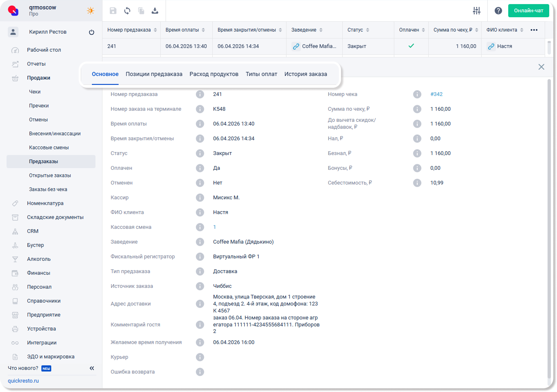Open receipt link #342
Image resolution: width=557 pixels, height=392 pixels.
(x=436, y=94)
